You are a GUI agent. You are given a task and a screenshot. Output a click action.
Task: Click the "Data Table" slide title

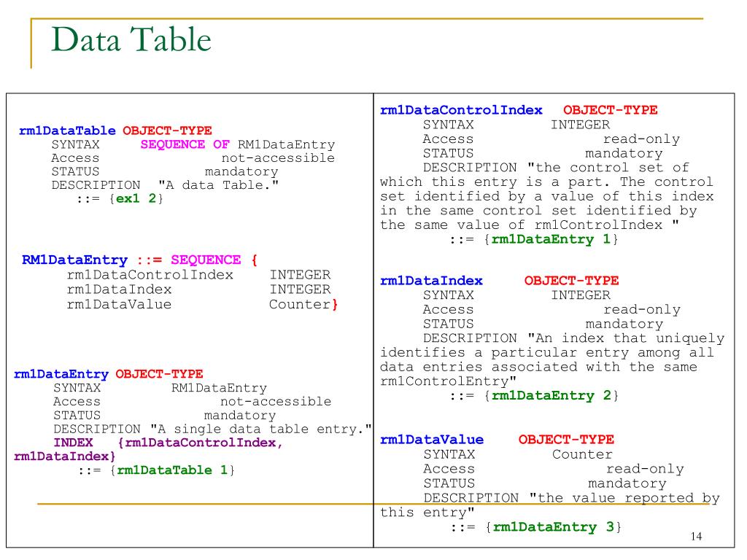(x=131, y=39)
